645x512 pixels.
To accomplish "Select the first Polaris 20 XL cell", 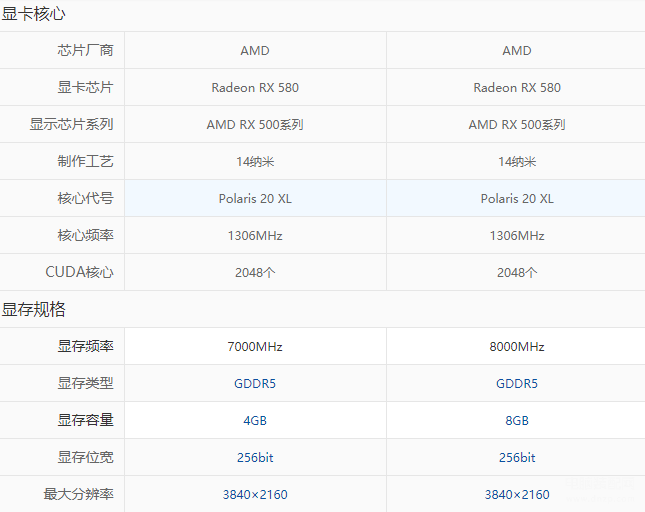I will tap(255, 198).
